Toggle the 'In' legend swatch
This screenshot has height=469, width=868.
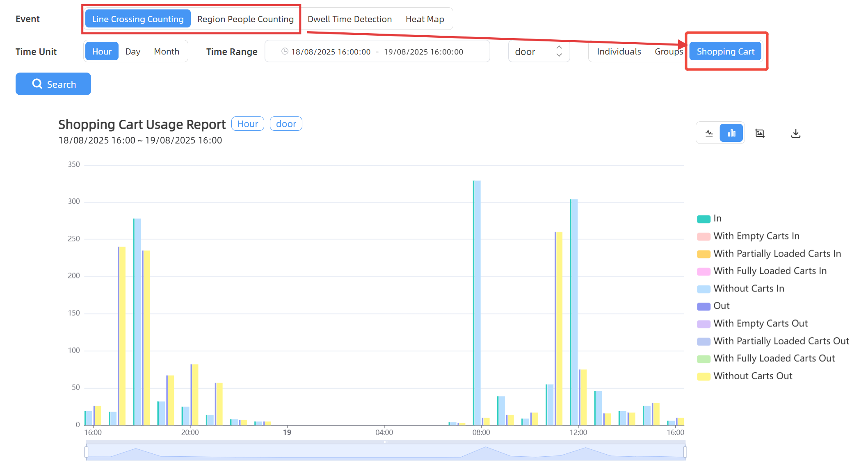704,219
